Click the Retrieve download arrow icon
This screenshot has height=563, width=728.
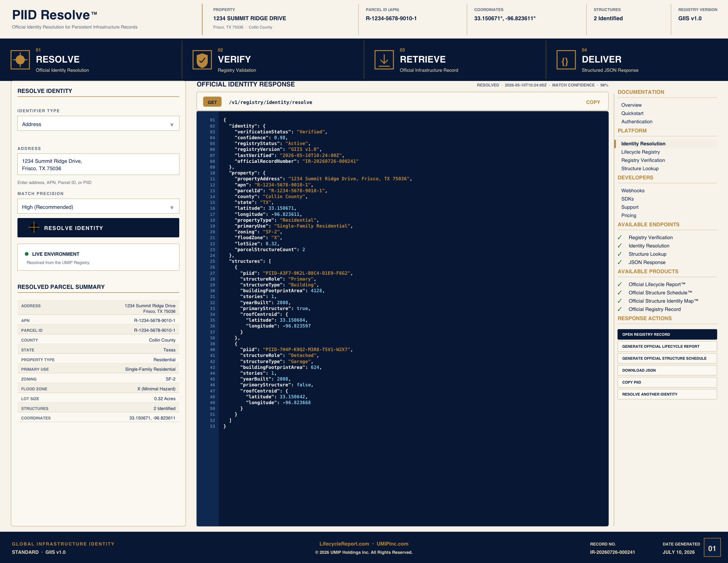384,60
